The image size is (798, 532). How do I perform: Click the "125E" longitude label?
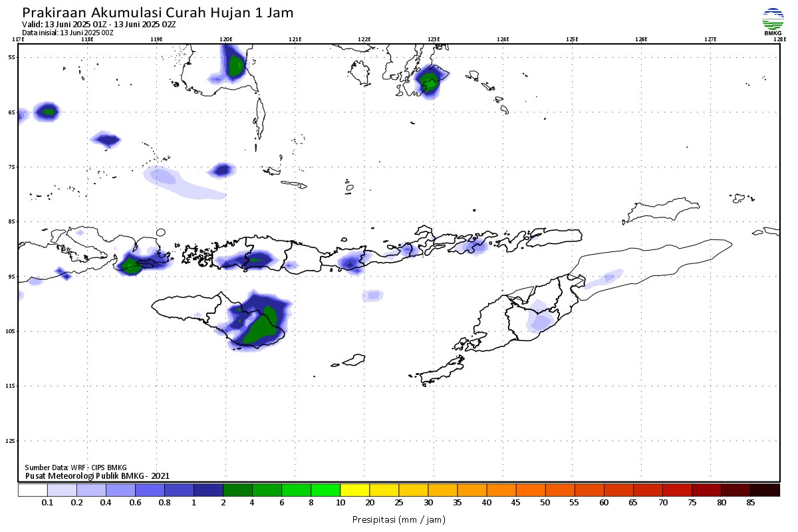[x=572, y=39]
